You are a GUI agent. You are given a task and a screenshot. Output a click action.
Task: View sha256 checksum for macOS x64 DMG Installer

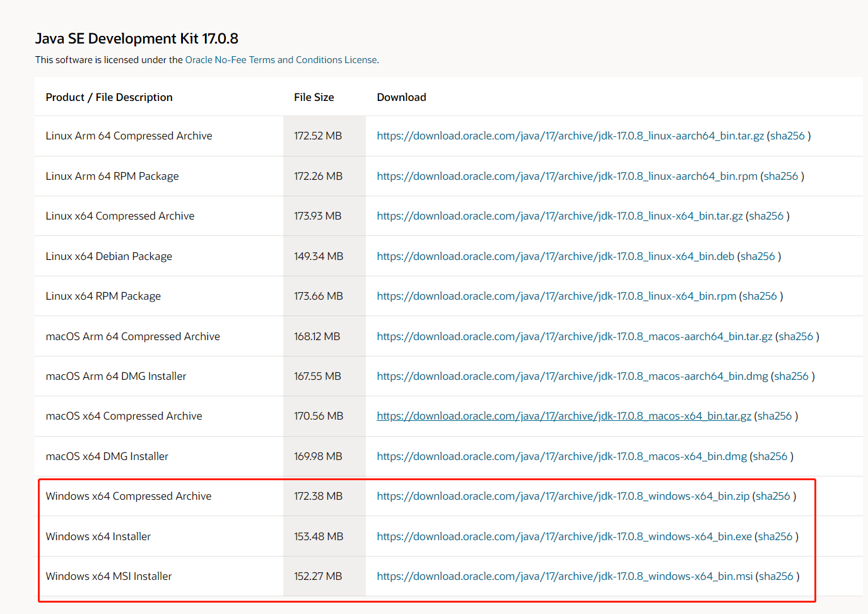point(770,456)
